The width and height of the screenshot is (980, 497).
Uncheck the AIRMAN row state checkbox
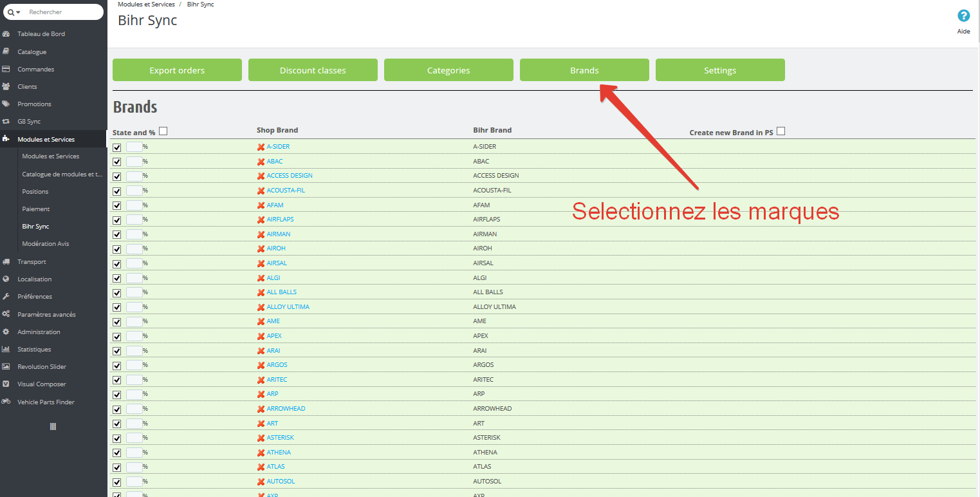pos(116,234)
